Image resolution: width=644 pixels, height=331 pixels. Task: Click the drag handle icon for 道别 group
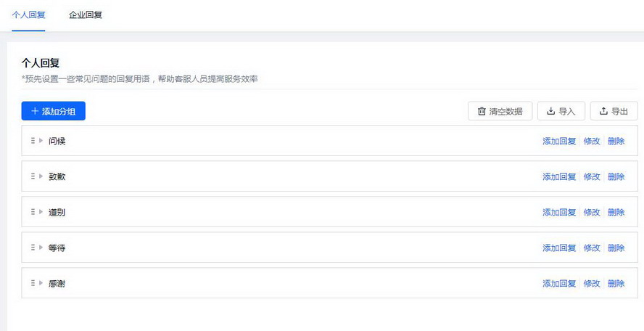click(33, 212)
